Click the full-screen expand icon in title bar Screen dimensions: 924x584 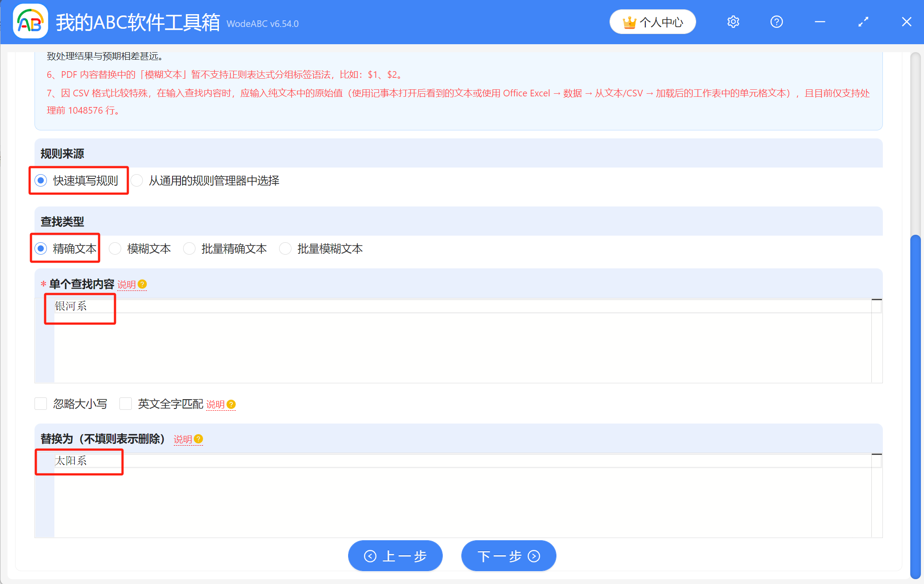[863, 21]
